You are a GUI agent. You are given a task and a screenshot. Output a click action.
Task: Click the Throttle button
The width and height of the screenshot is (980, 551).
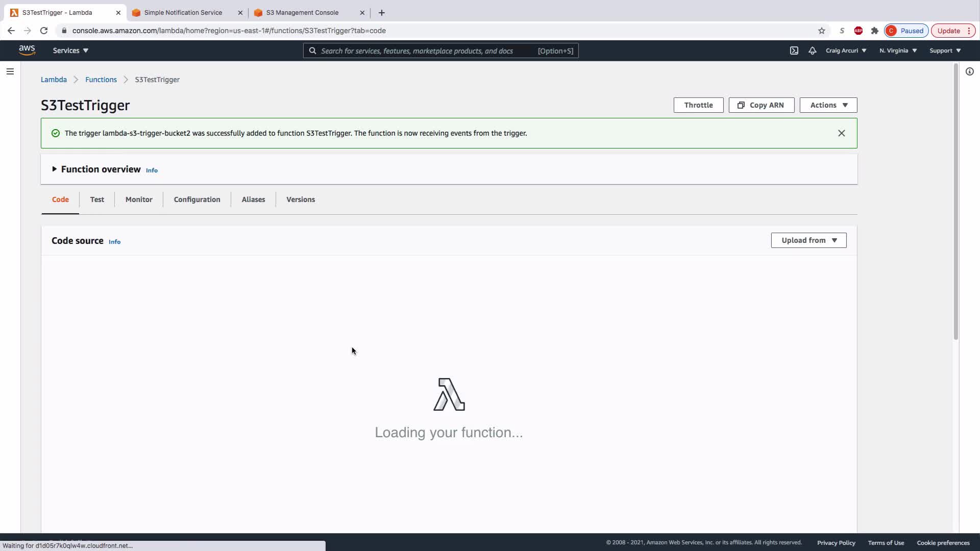[x=698, y=105]
